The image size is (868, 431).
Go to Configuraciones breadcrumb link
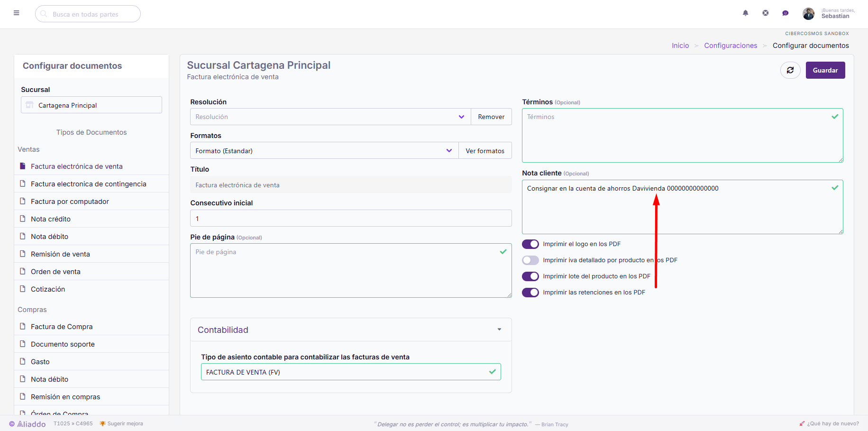pyautogui.click(x=731, y=46)
